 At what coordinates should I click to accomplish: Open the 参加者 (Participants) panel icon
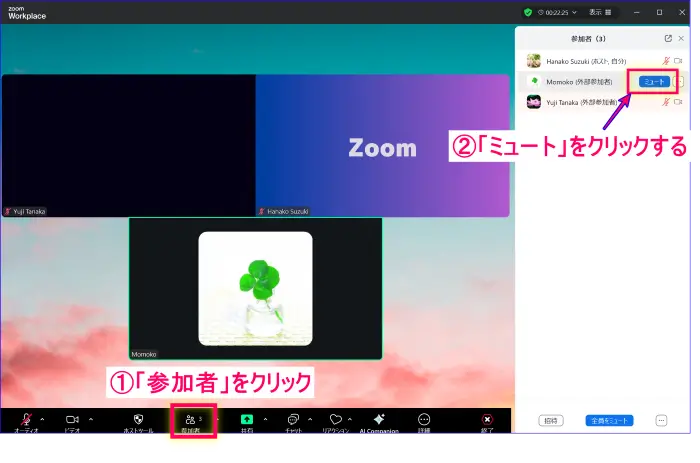[x=190, y=420]
